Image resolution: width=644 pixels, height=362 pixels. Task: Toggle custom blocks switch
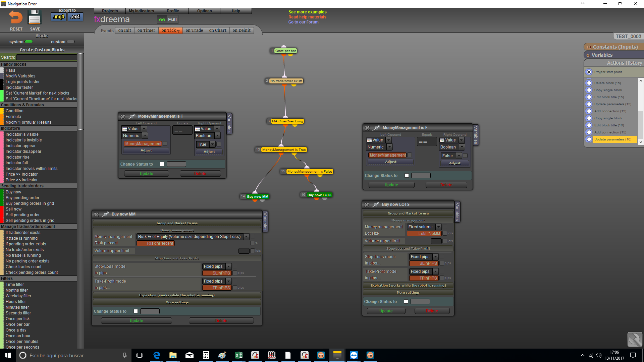click(71, 42)
